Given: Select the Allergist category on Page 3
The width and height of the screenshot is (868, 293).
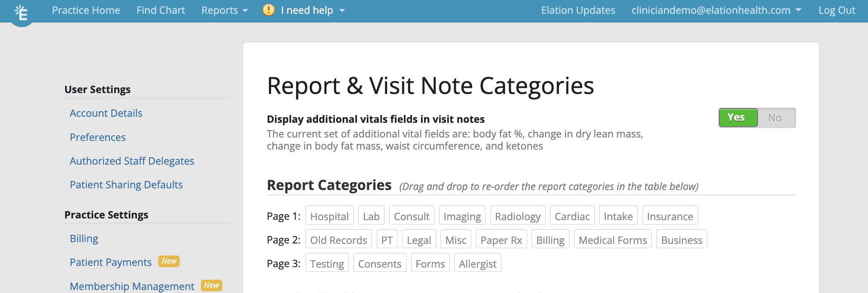Looking at the screenshot, I should (x=477, y=263).
